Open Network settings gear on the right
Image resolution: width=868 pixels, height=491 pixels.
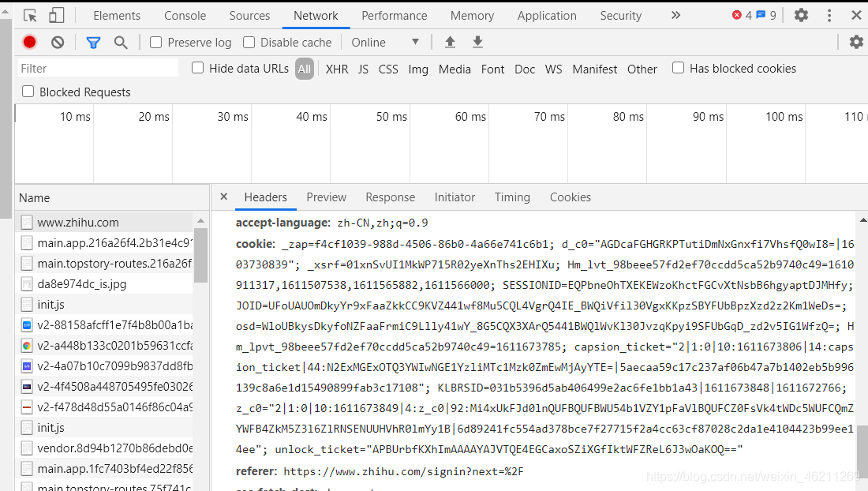tap(856, 42)
